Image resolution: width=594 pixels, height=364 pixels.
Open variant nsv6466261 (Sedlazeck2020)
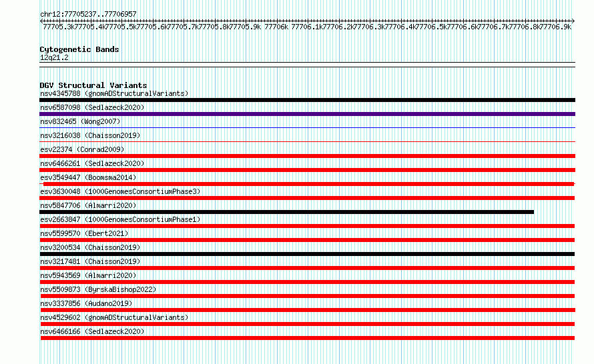pos(92,163)
